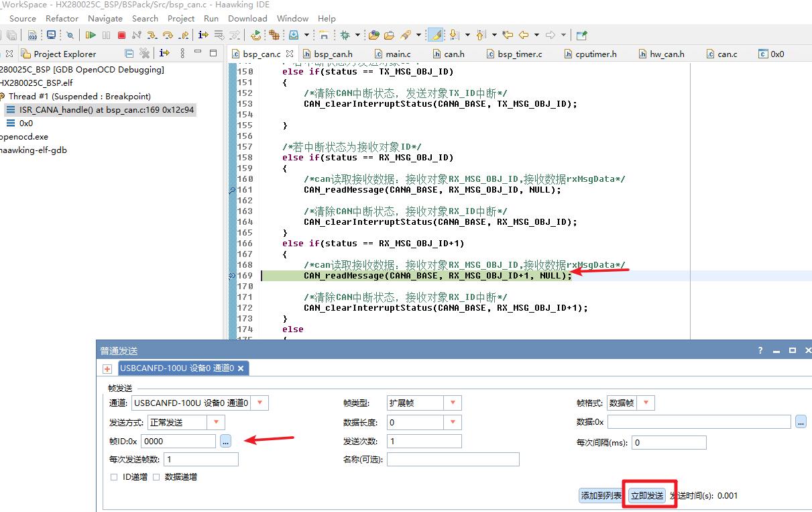Toggle breakpoint marker at line 169
The image size is (812, 512).
point(232,276)
